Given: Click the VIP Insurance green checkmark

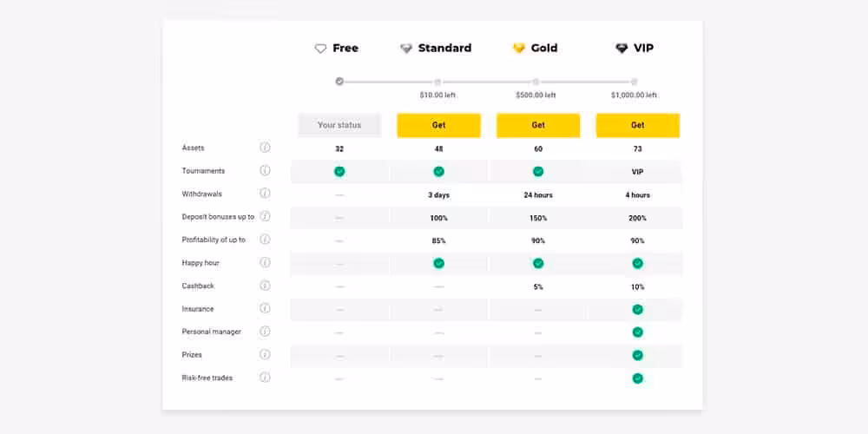Looking at the screenshot, I should coord(637,309).
